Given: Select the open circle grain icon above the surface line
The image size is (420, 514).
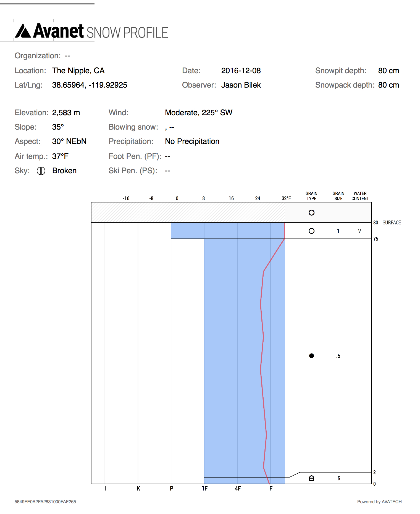Looking at the screenshot, I should click(x=311, y=213).
